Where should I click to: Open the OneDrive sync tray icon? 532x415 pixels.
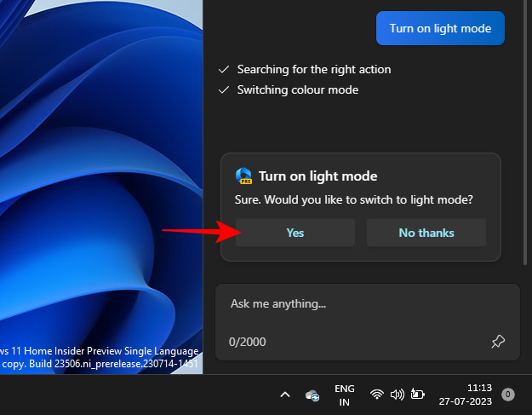(x=312, y=395)
